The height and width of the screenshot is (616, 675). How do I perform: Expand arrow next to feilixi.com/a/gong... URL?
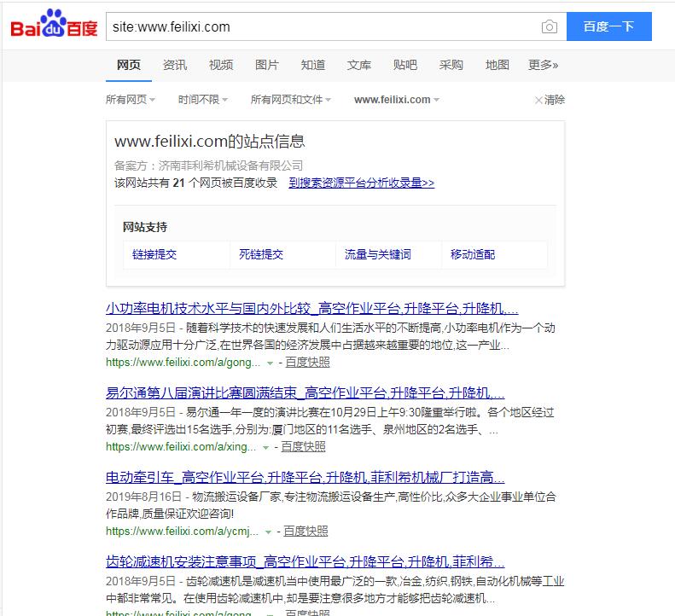click(x=270, y=363)
